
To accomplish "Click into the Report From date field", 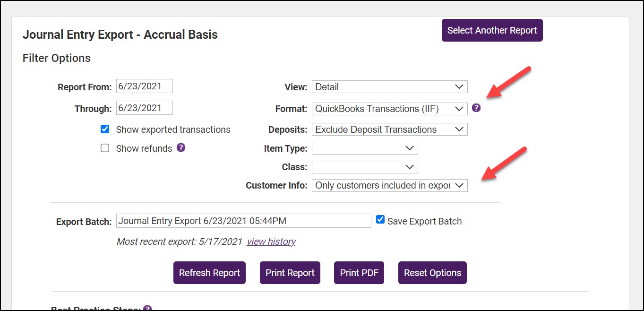I will 144,86.
